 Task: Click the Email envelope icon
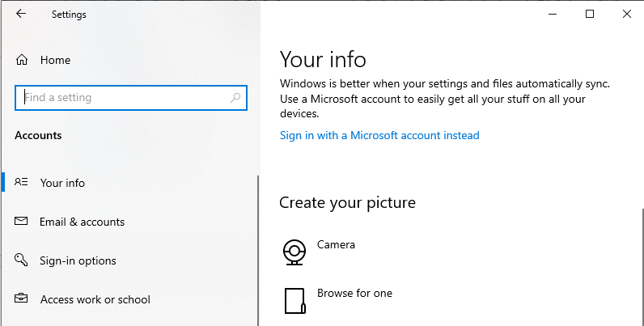(x=21, y=222)
